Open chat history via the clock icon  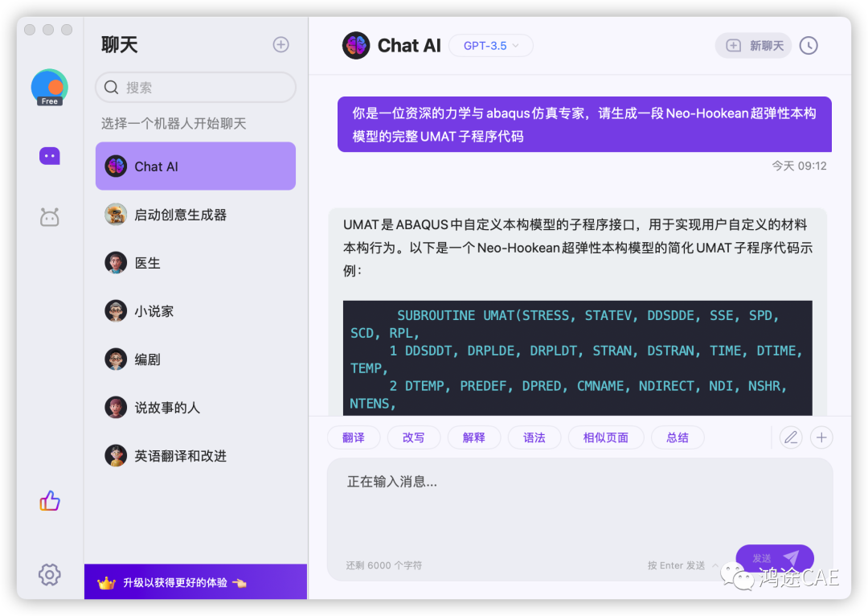tap(809, 45)
